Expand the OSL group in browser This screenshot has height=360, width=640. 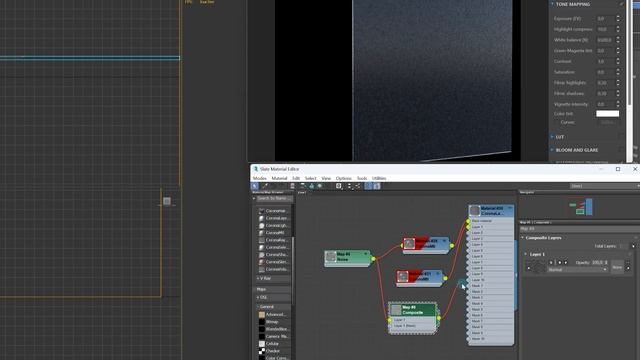272,297
